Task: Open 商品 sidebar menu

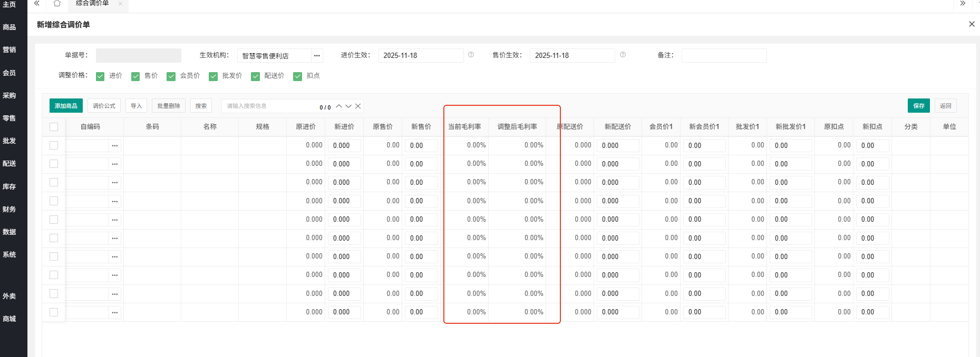Action: point(9,27)
